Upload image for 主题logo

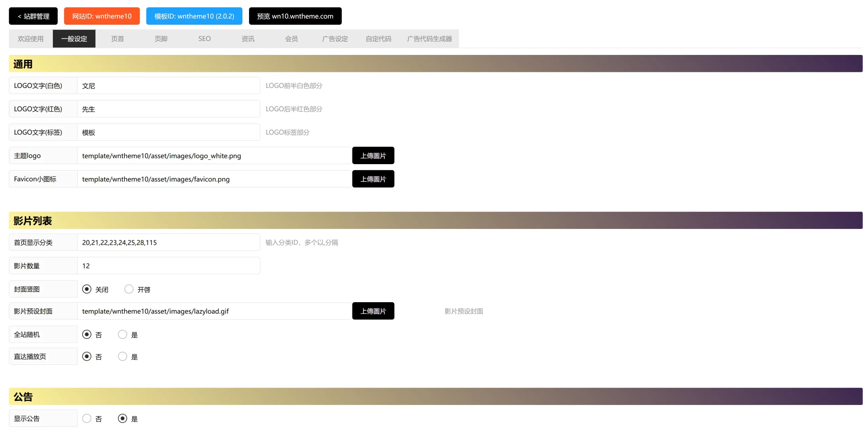[x=373, y=156]
